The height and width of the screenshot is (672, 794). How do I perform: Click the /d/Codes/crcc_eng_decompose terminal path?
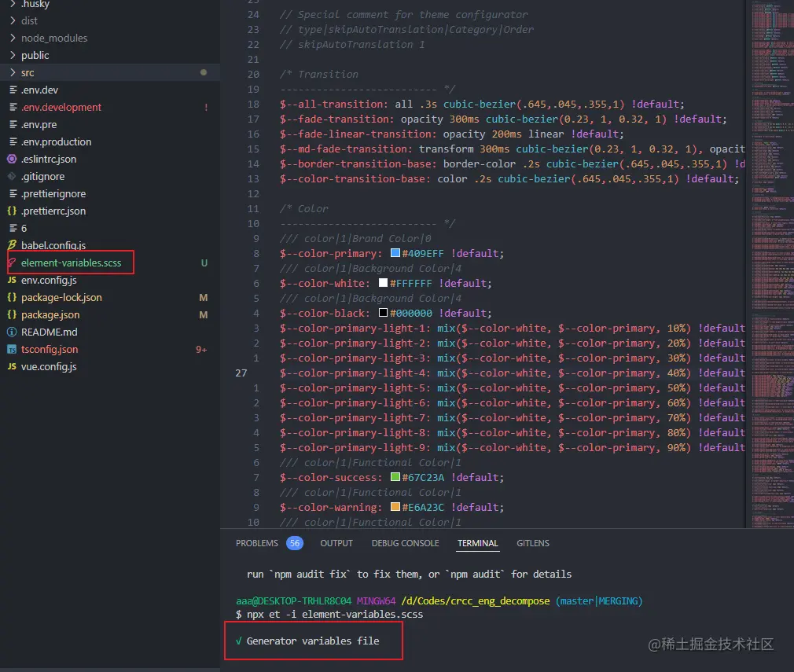[x=476, y=601]
